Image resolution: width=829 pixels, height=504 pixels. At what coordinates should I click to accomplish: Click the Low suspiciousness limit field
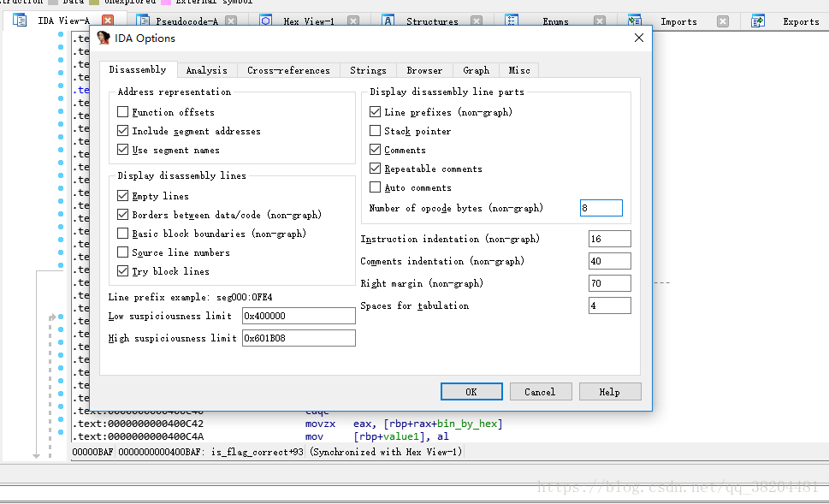[299, 316]
